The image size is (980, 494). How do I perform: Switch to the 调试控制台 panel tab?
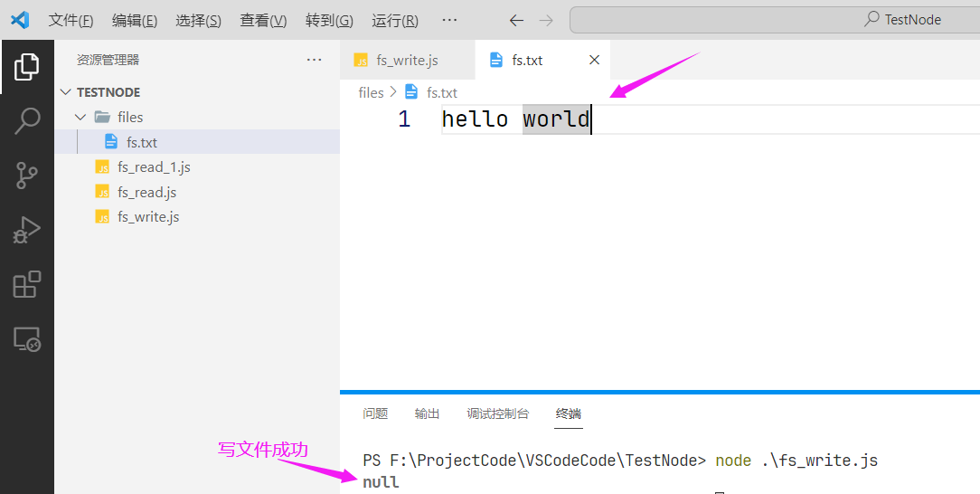[x=497, y=413]
